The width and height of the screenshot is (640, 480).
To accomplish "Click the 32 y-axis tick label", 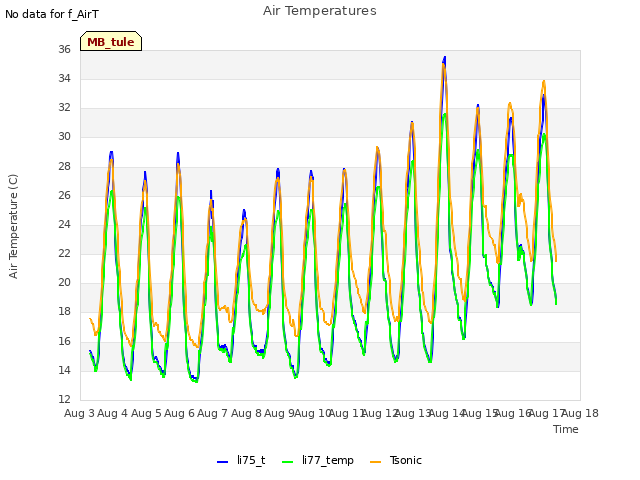I will [64, 107].
